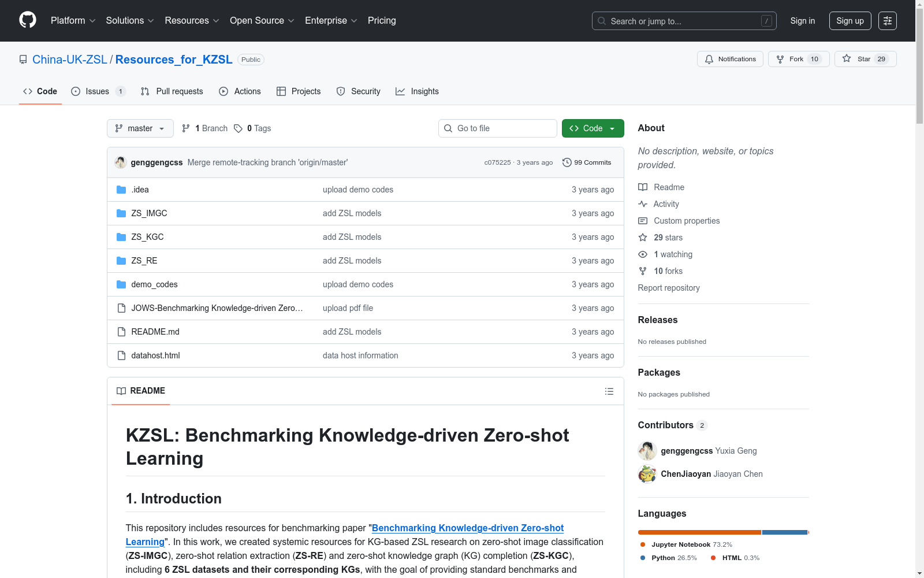The height and width of the screenshot is (578, 924).
Task: Open the master branch dropdown
Action: (x=140, y=128)
